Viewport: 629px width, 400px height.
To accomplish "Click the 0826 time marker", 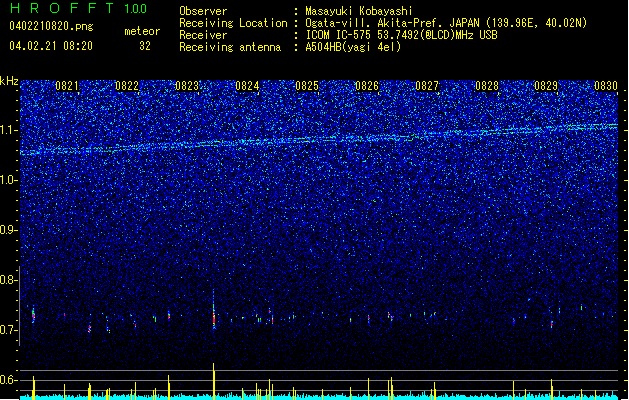I will click(x=367, y=86).
